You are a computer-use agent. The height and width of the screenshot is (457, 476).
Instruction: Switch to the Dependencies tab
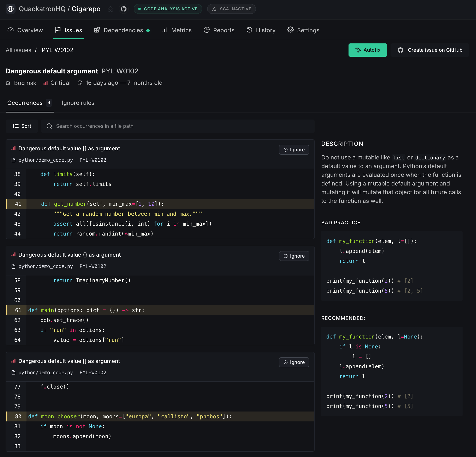coord(122,30)
